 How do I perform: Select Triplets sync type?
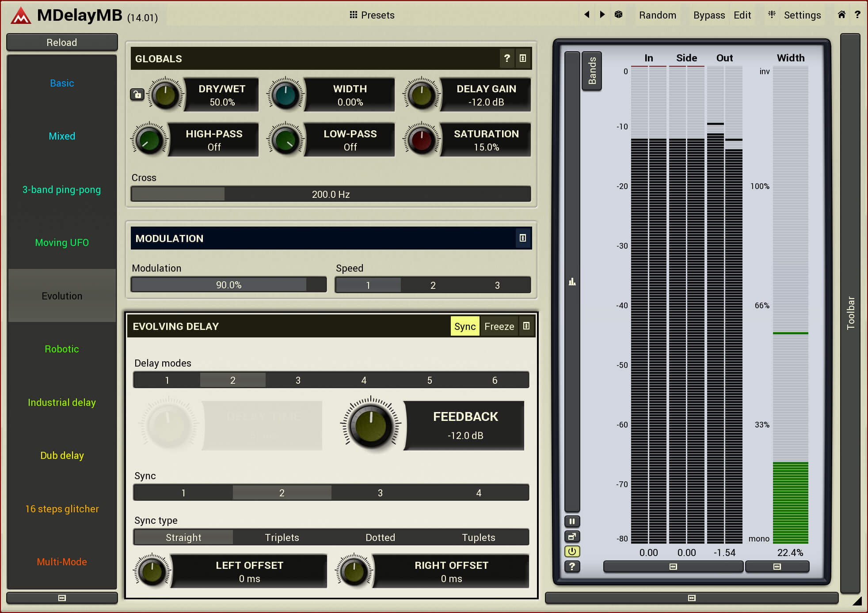pos(282,537)
